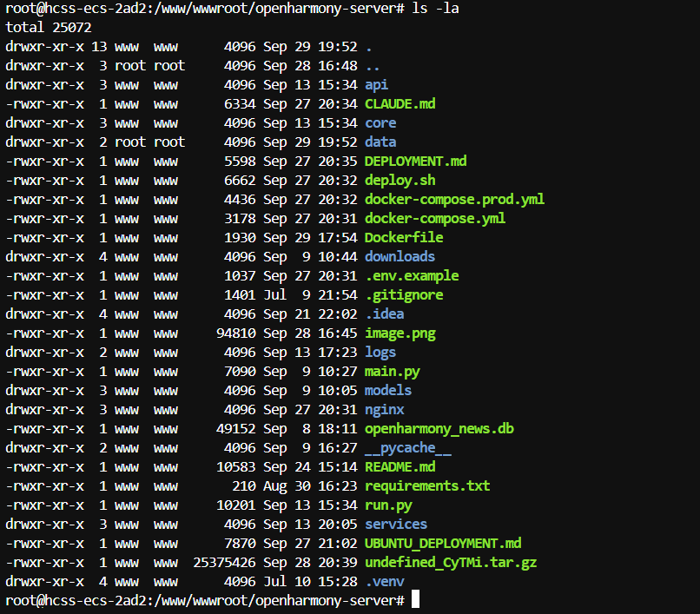Viewport: 700px width, 614px height.
Task: Click the .venv directory name
Action: [384, 581]
